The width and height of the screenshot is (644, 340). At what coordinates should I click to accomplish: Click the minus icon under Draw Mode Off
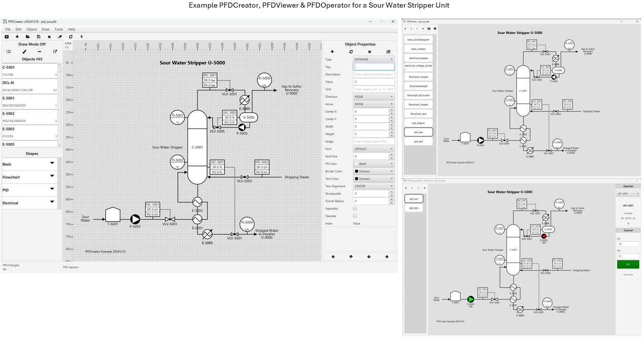coord(39,52)
